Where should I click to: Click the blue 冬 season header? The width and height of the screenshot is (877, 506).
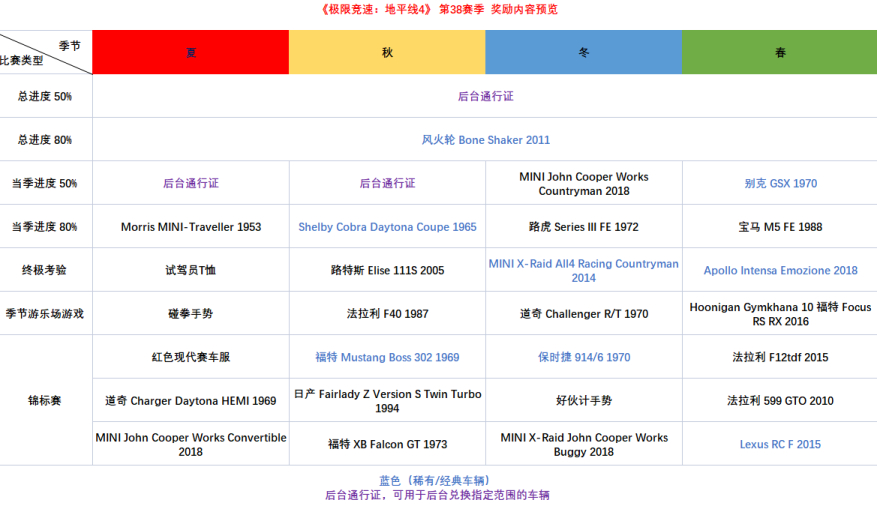tap(583, 52)
